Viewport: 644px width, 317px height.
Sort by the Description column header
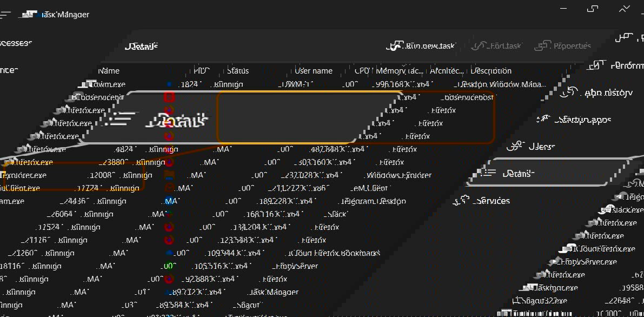491,71
